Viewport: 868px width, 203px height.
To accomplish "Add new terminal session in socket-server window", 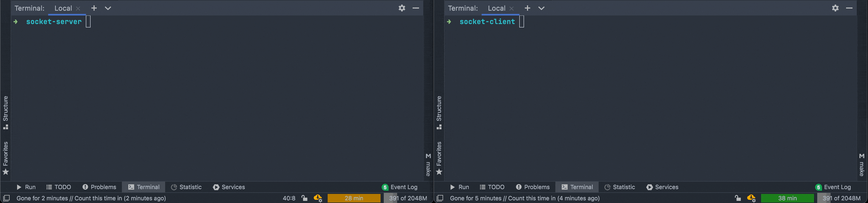I will pyautogui.click(x=94, y=8).
